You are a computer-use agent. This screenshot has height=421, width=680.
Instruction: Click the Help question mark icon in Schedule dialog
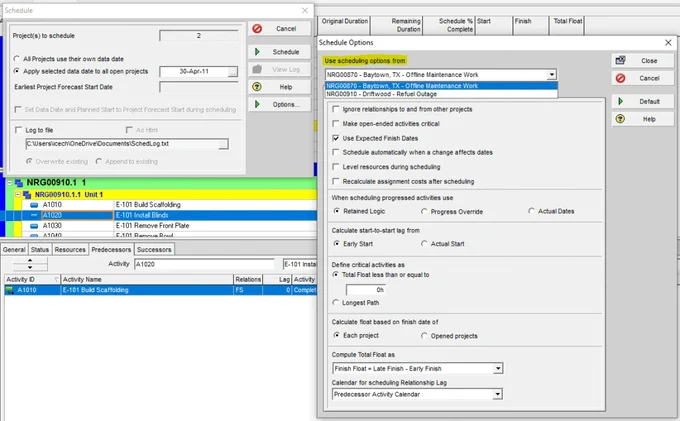pyautogui.click(x=257, y=87)
